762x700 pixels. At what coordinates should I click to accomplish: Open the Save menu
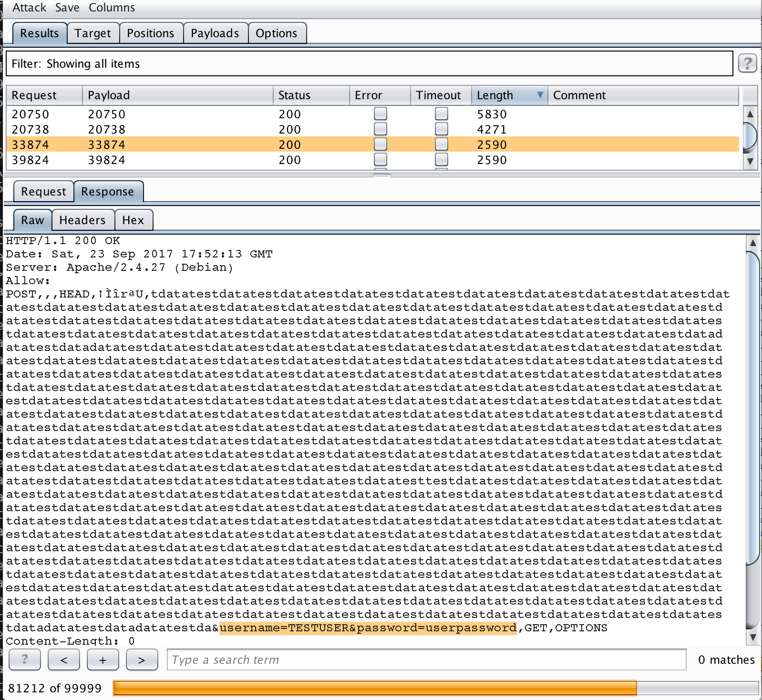coord(67,8)
